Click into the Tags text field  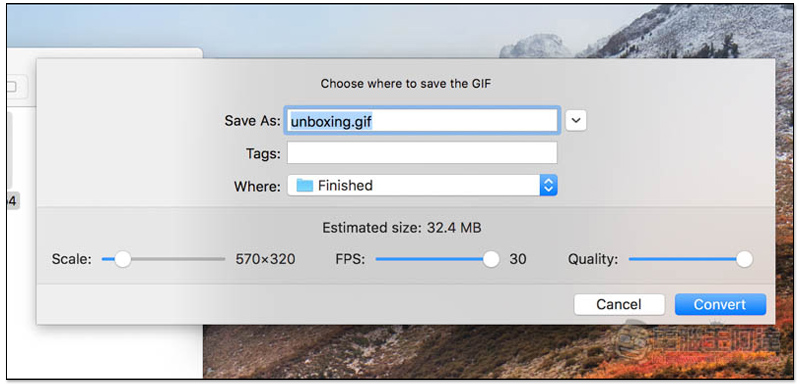coord(422,153)
